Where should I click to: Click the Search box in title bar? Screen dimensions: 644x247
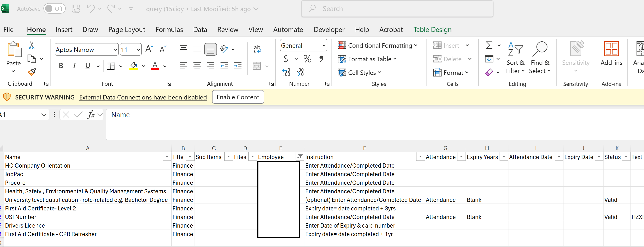397,9
